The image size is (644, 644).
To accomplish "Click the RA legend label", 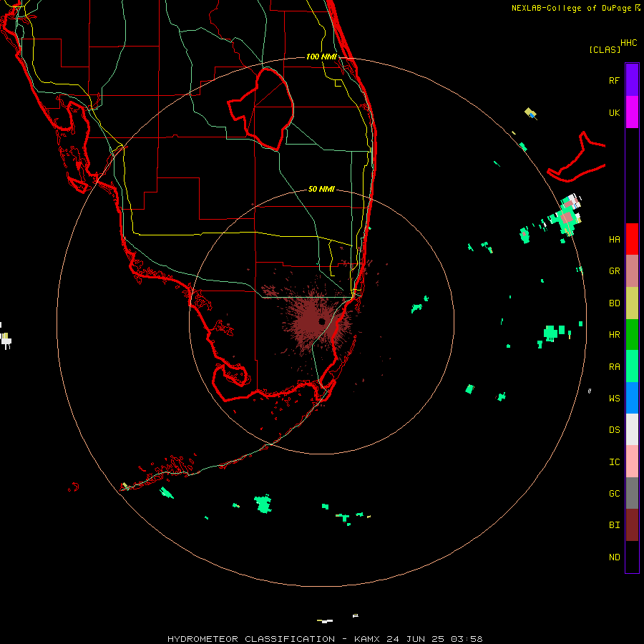I will coord(614,367).
